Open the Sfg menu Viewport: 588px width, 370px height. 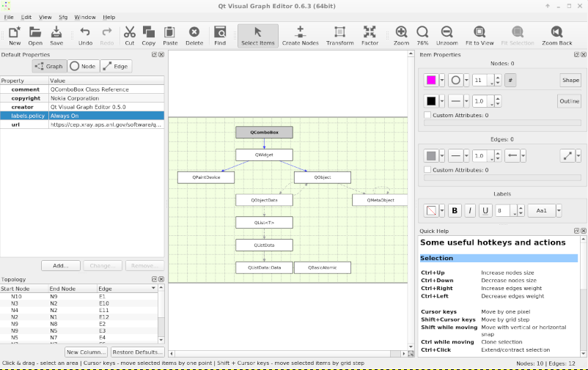63,18
